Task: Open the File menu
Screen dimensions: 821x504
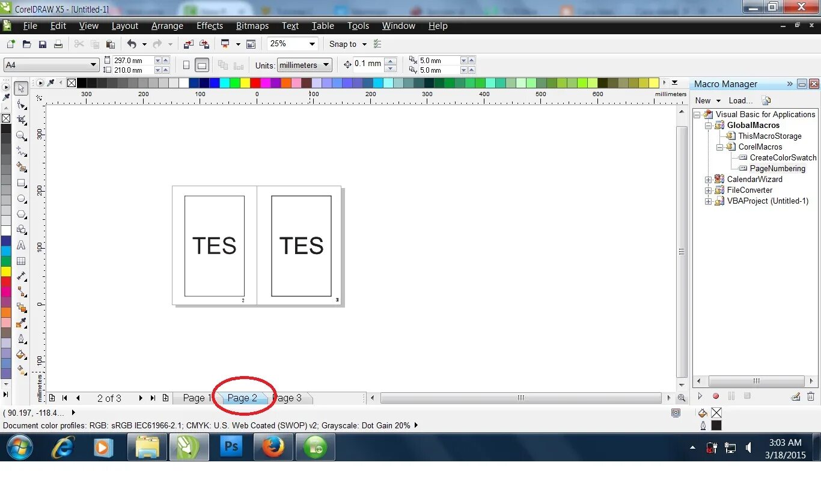Action: click(x=30, y=26)
